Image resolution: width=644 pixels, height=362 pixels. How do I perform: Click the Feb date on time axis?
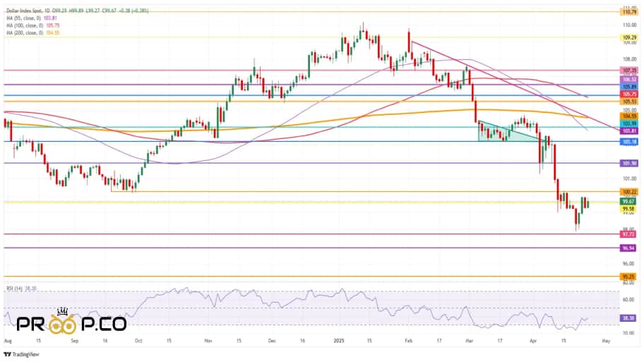(408, 341)
